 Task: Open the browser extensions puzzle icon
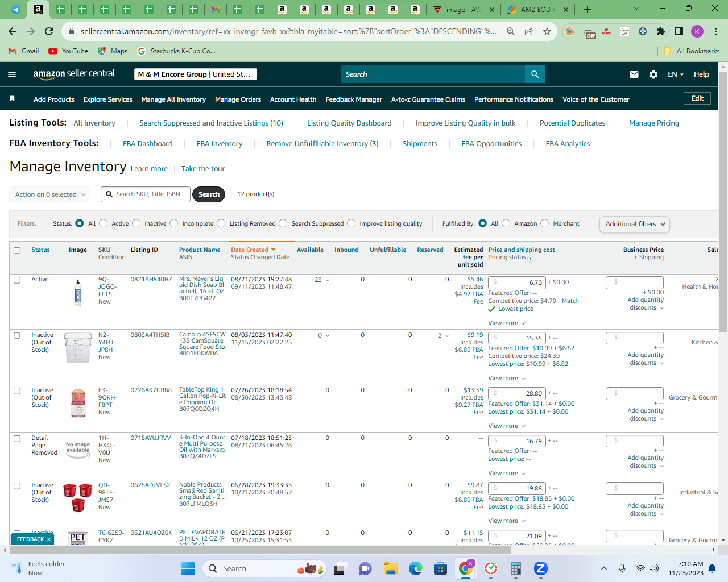tap(661, 31)
